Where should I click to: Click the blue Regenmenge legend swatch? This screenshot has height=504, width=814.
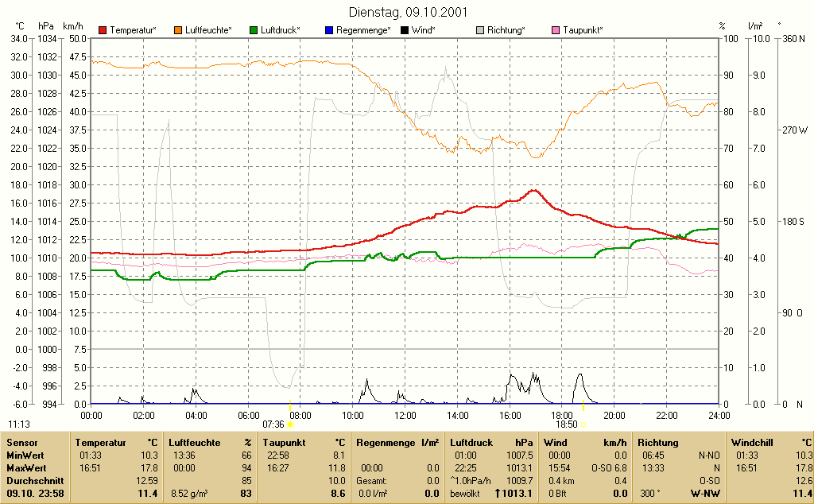pos(328,31)
